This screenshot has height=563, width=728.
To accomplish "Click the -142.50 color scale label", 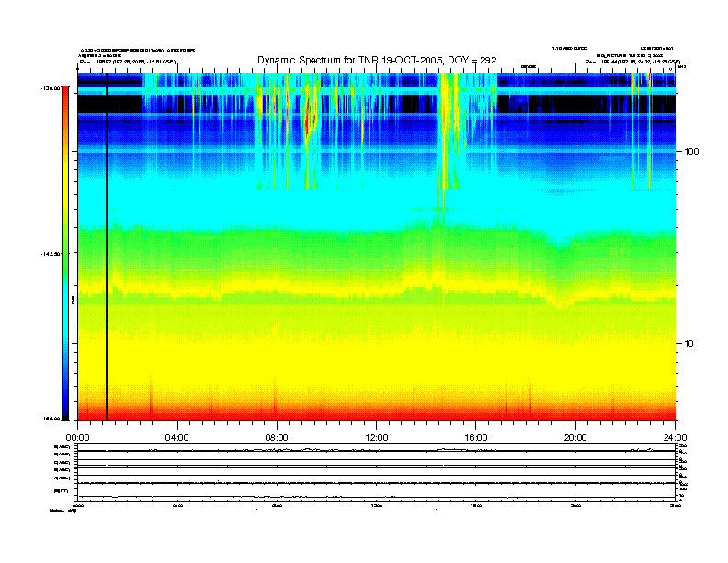I will pyautogui.click(x=51, y=254).
